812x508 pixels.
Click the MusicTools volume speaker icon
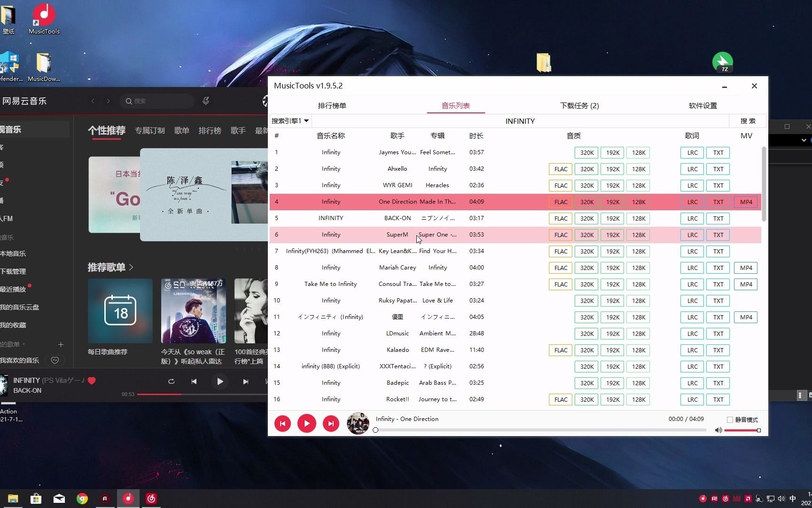(718, 430)
